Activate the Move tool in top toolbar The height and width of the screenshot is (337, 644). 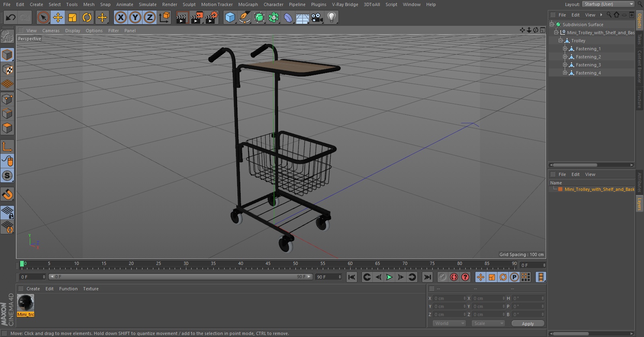(x=58, y=17)
